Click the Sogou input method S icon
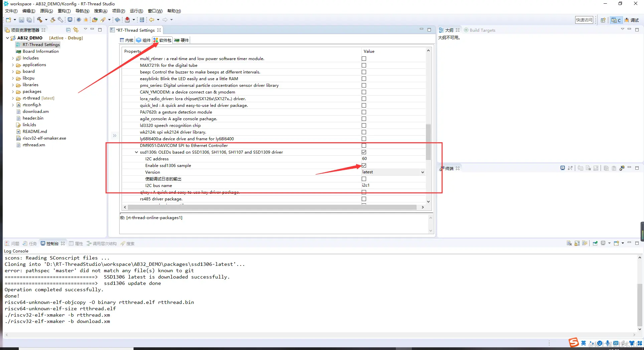The height and width of the screenshot is (350, 644). click(x=574, y=342)
